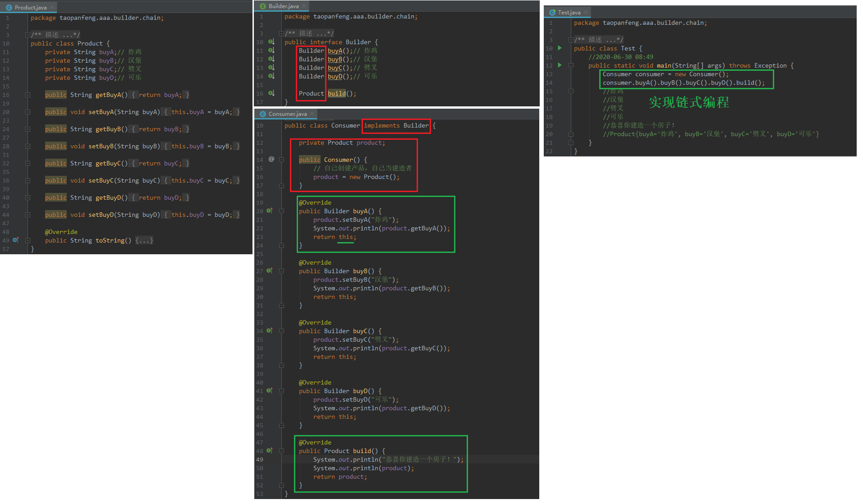Click the class icon on Consumer.java tab
The height and width of the screenshot is (504, 863).
[x=262, y=114]
